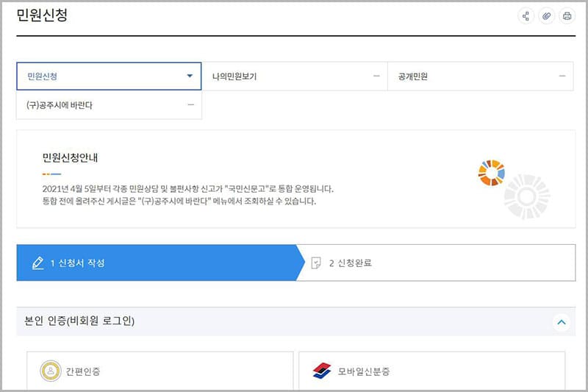Click the document icon in 신청완료 step

pos(317,263)
